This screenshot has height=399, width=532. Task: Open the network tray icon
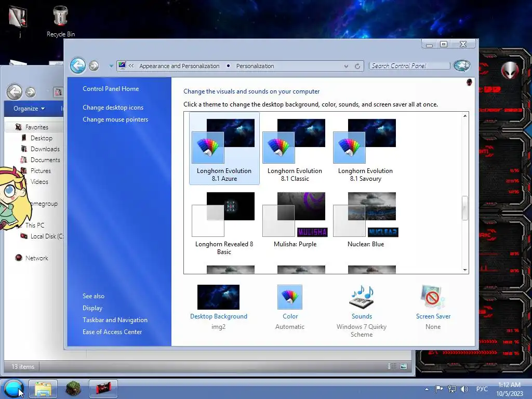pos(451,389)
